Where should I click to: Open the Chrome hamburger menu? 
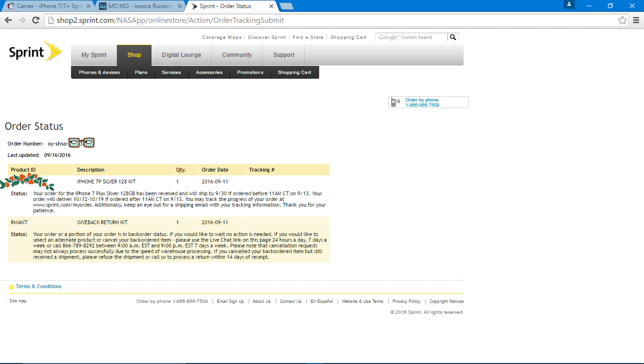tap(635, 20)
